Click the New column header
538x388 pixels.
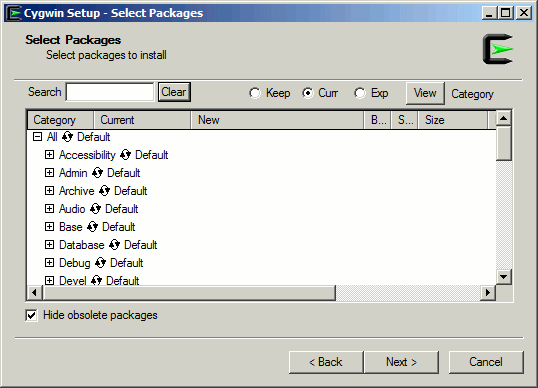pyautogui.click(x=277, y=120)
